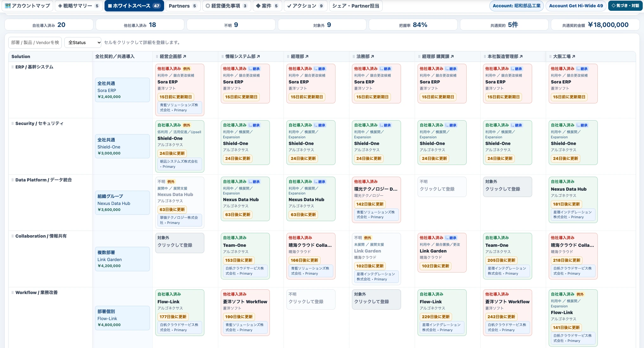
Task: Select the ホワイトスペース tab
Action: coord(134,6)
